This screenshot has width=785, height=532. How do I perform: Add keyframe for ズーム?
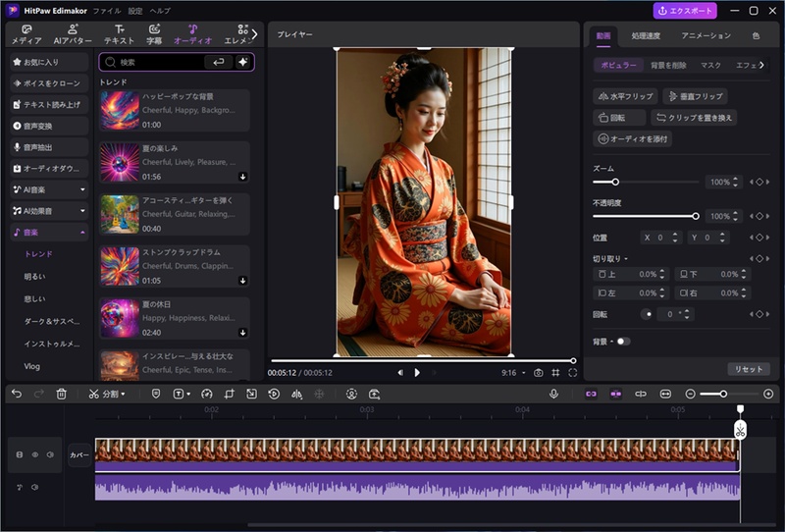[x=759, y=182]
